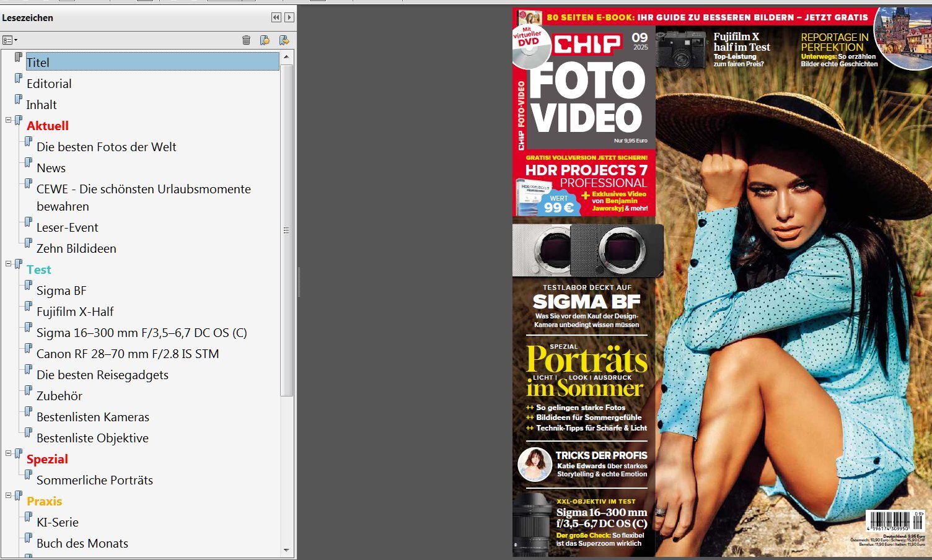This screenshot has height=560, width=932.
Task: Open the Editorial bookmark
Action: click(49, 84)
